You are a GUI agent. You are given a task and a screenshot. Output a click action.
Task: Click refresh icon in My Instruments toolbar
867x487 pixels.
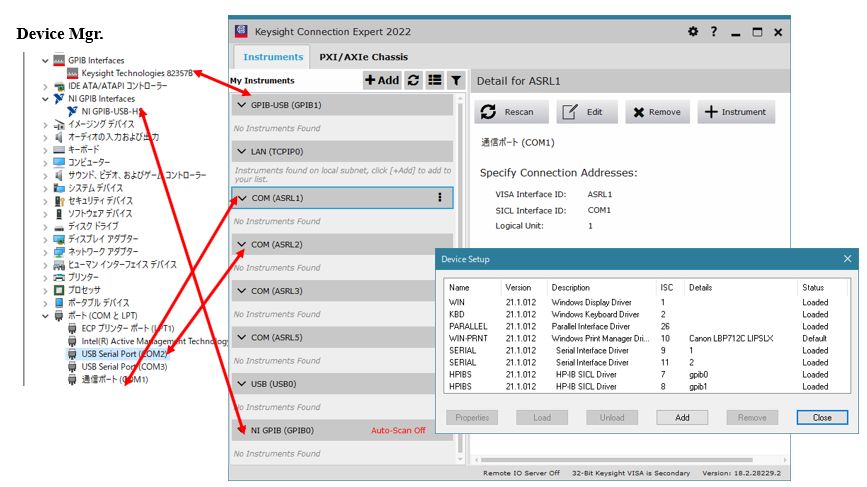413,80
